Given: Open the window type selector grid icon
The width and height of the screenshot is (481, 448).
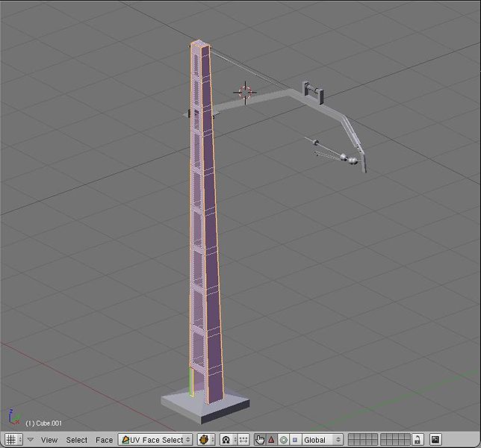Looking at the screenshot, I should click(x=11, y=440).
